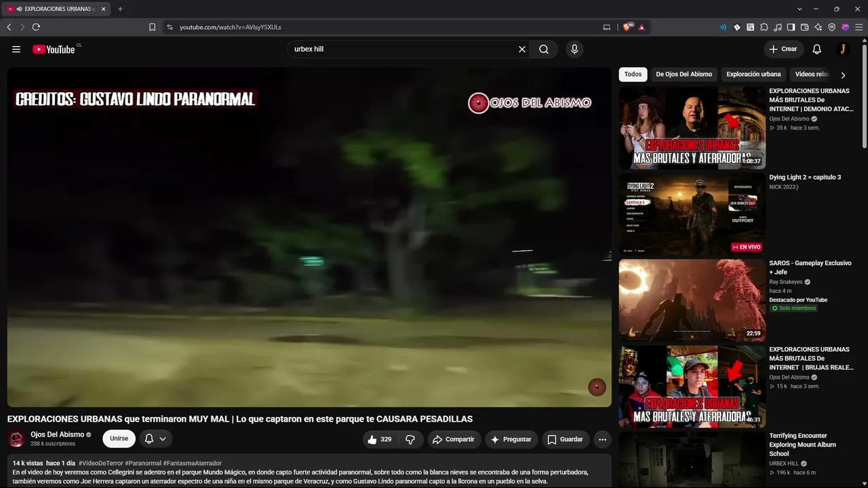This screenshot has width=868, height=488.
Task: Open the YouTube guide hamburger menu
Action: point(16,49)
